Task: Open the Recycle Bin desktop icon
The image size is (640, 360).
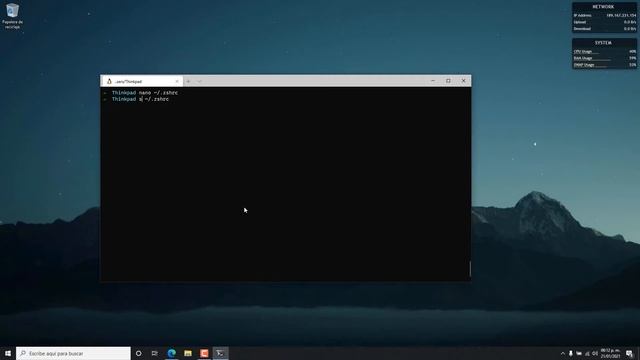Action: click(12, 16)
